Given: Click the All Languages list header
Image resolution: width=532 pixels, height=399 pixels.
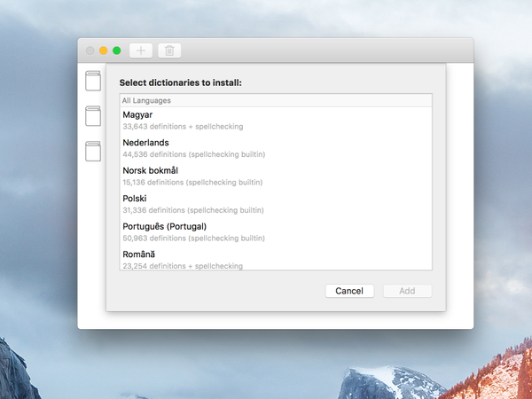Looking at the screenshot, I should (x=276, y=100).
